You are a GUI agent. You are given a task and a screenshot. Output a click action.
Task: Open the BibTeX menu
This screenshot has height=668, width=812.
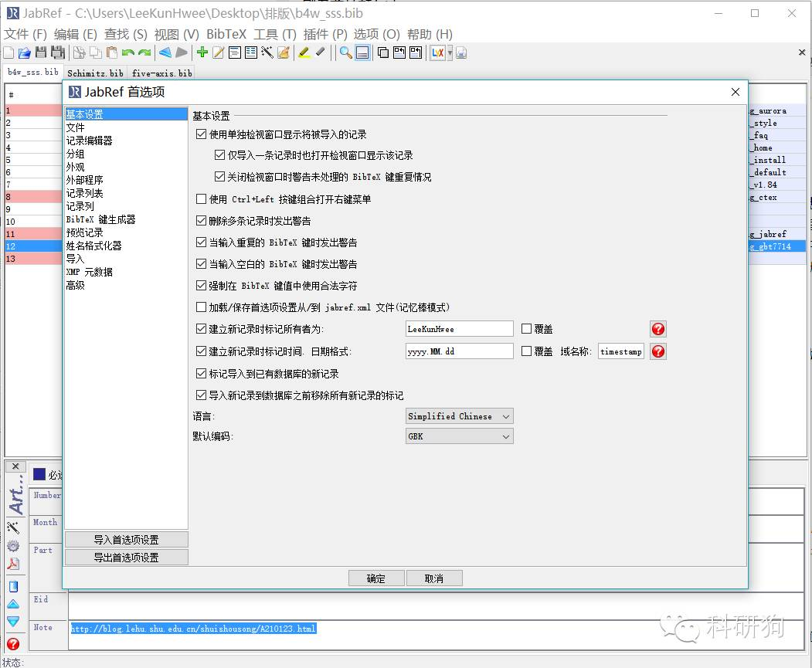pos(226,34)
